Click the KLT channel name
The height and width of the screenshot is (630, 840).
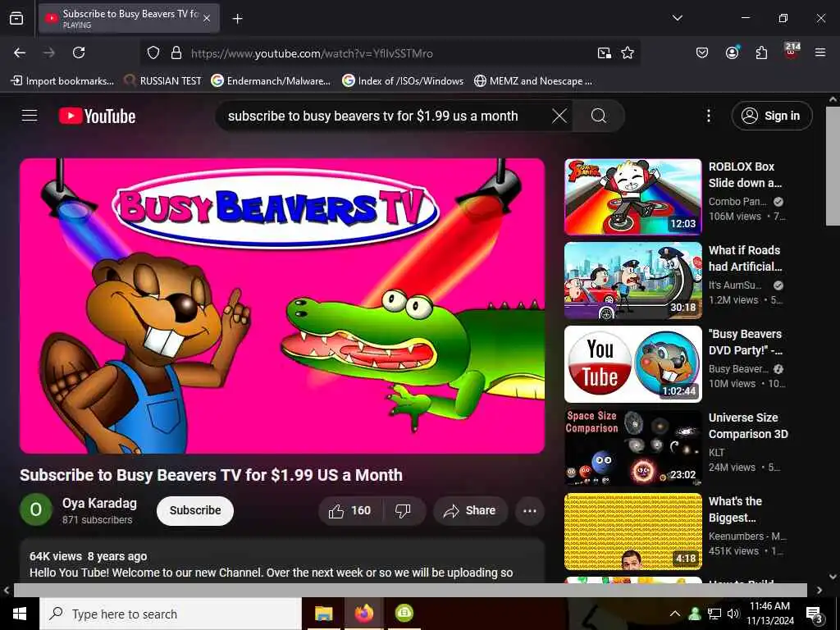[x=716, y=452]
